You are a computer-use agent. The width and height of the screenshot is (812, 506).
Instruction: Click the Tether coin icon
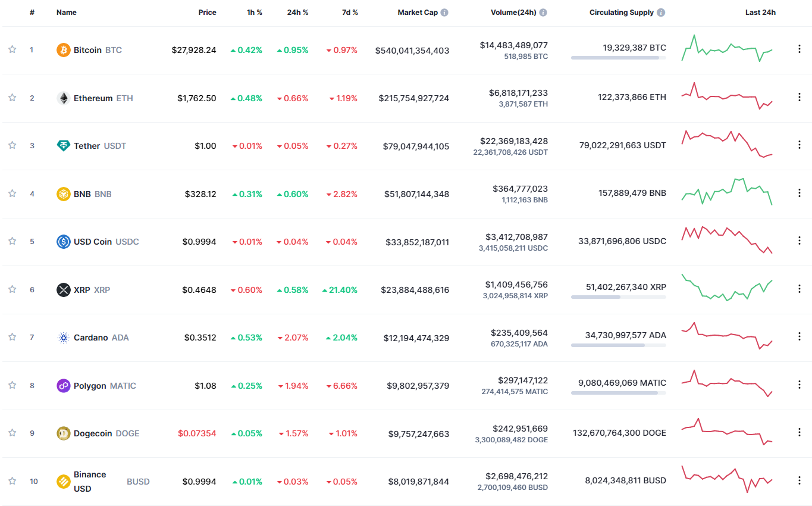point(63,146)
